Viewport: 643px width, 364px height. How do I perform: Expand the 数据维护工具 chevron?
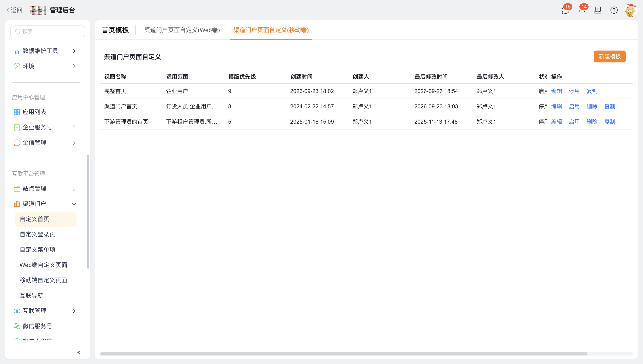pyautogui.click(x=74, y=51)
